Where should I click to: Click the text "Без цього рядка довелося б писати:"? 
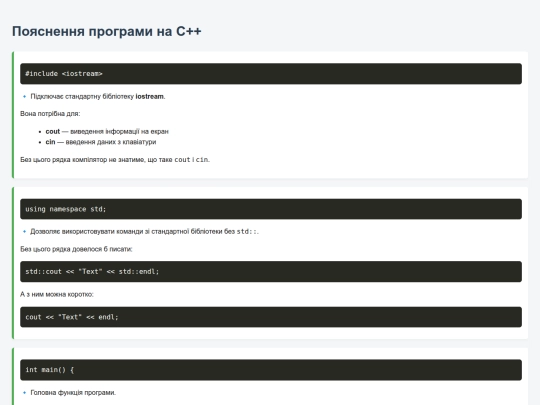click(x=76, y=249)
